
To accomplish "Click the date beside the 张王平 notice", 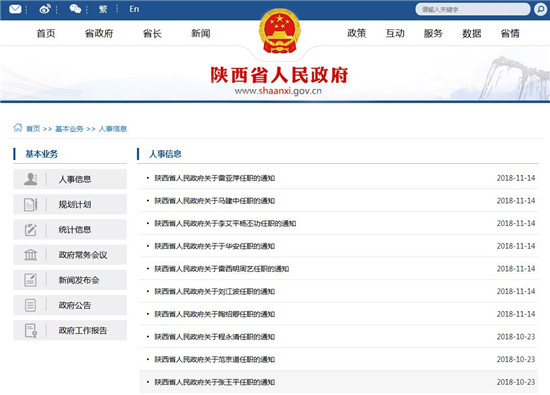I will 516,382.
